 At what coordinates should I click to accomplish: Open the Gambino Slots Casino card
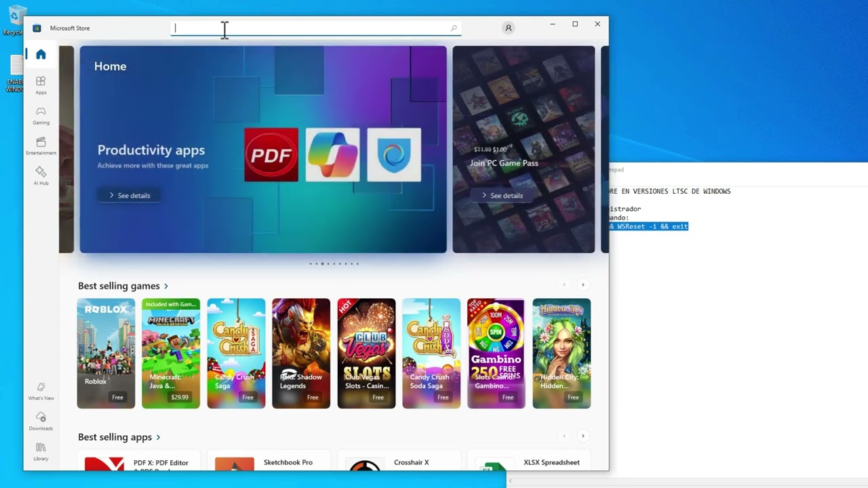pyautogui.click(x=496, y=353)
